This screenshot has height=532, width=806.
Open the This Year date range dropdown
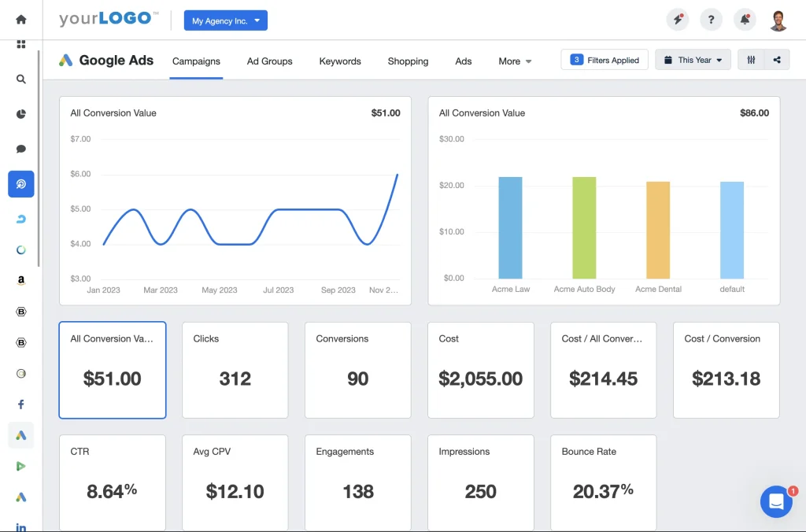pos(693,60)
